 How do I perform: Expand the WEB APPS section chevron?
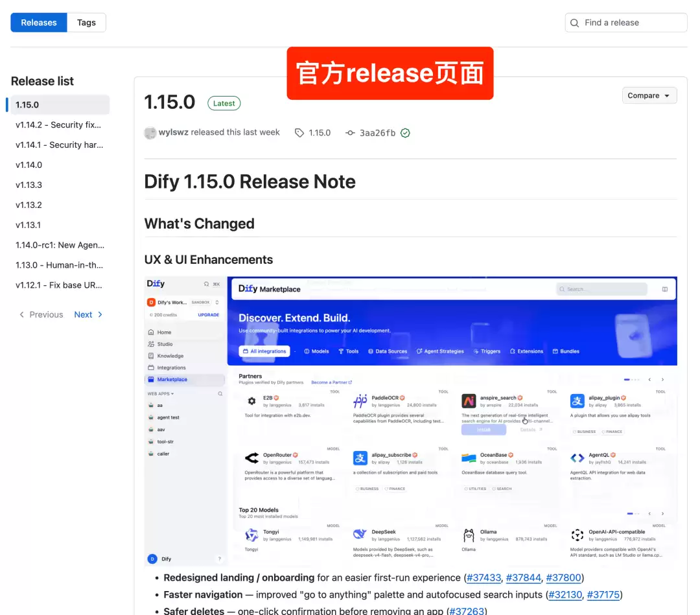pyautogui.click(x=172, y=394)
